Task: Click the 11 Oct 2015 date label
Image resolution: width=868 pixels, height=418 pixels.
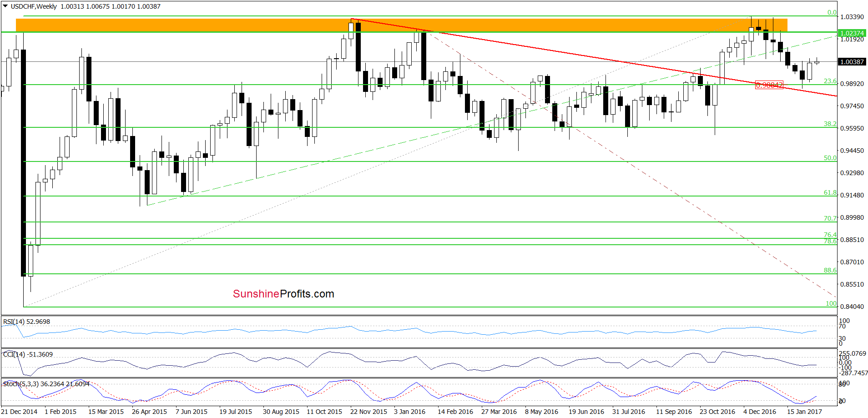Action: pyautogui.click(x=324, y=412)
